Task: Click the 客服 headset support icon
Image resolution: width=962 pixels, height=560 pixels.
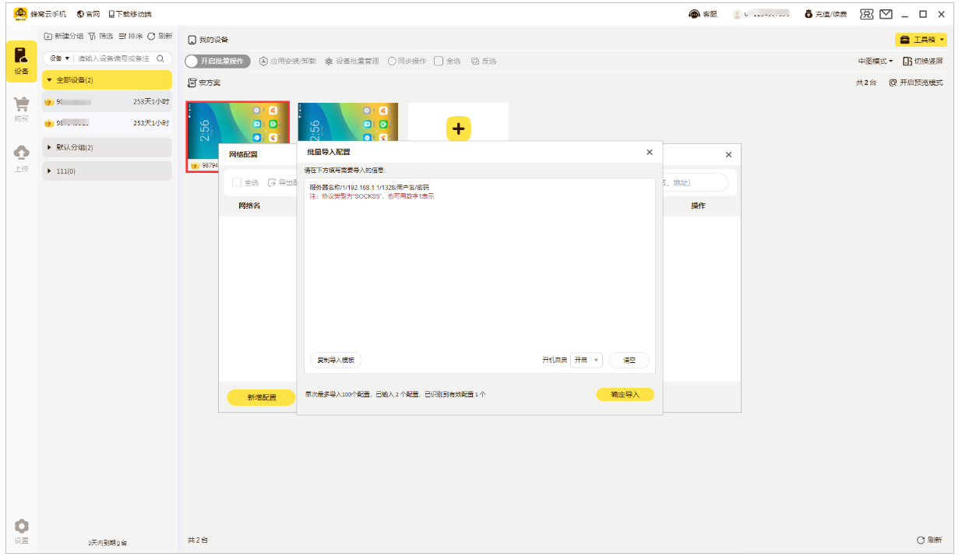Action: pyautogui.click(x=695, y=14)
